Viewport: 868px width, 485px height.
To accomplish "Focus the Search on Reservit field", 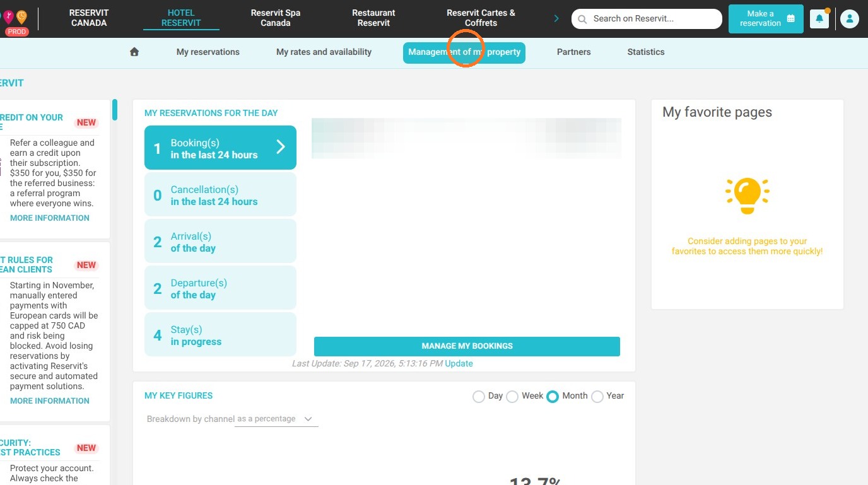I will coord(647,19).
